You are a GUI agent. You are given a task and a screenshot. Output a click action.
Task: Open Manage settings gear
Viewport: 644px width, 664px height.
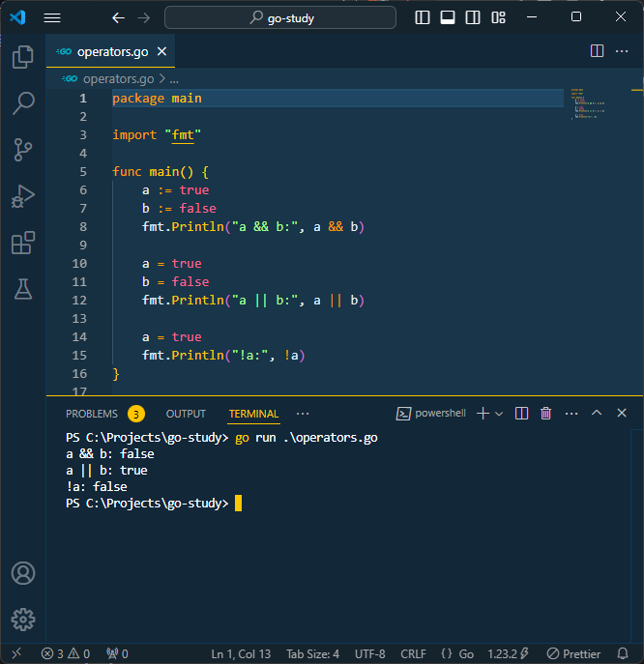(x=22, y=620)
